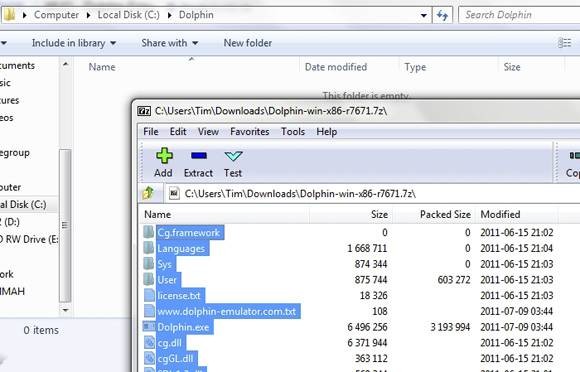Sort 7-Zip list by Packed Size column
580x372 pixels.
click(434, 214)
